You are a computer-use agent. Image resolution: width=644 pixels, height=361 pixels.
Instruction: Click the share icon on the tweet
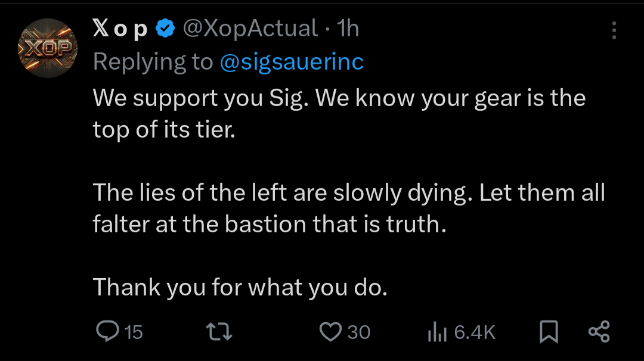coord(599,332)
